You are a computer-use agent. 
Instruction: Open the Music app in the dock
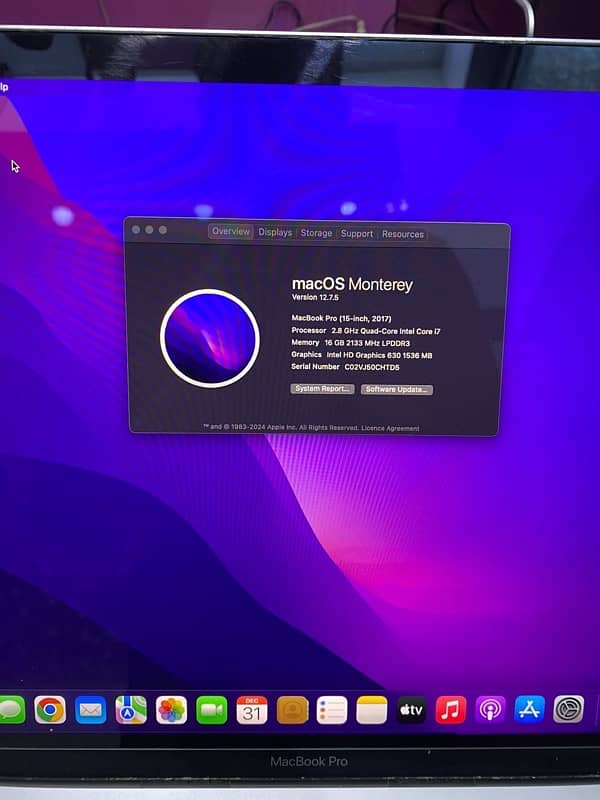pyautogui.click(x=451, y=710)
